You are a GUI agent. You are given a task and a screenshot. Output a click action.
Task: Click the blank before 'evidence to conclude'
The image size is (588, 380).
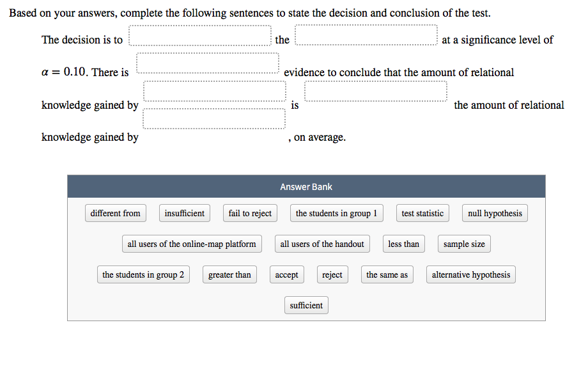pyautogui.click(x=207, y=63)
